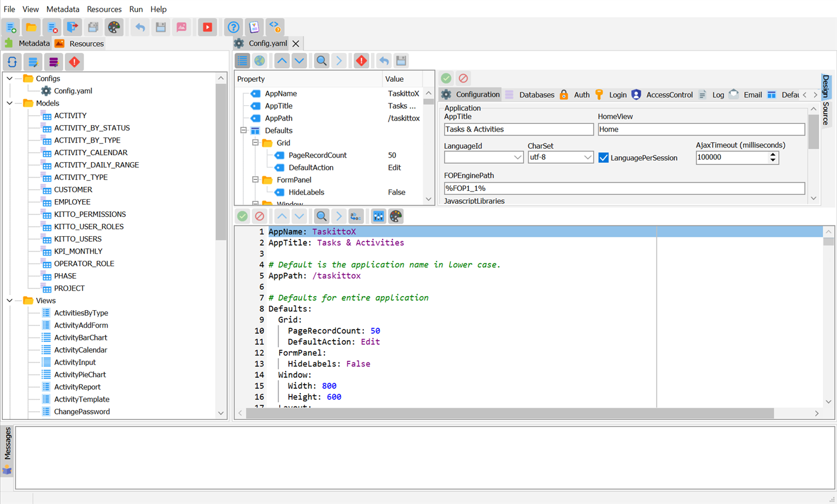Click the code brackets help icon
Viewport: 837px width, 504px height.
click(x=274, y=27)
